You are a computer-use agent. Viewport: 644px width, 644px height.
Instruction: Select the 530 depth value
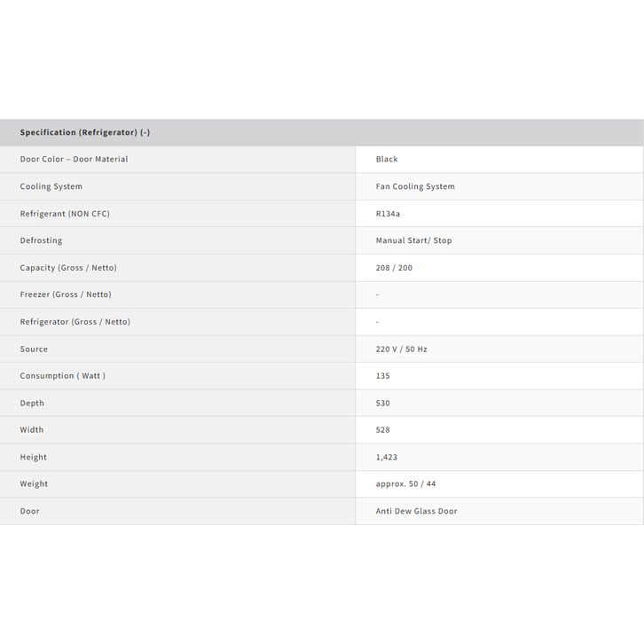(383, 404)
